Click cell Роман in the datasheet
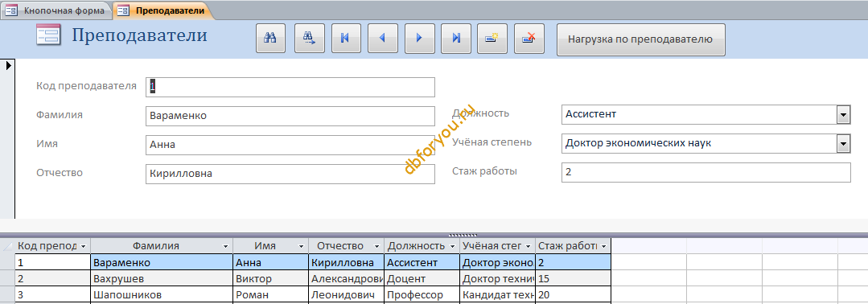Image resolution: width=868 pixels, height=304 pixels. tap(270, 294)
